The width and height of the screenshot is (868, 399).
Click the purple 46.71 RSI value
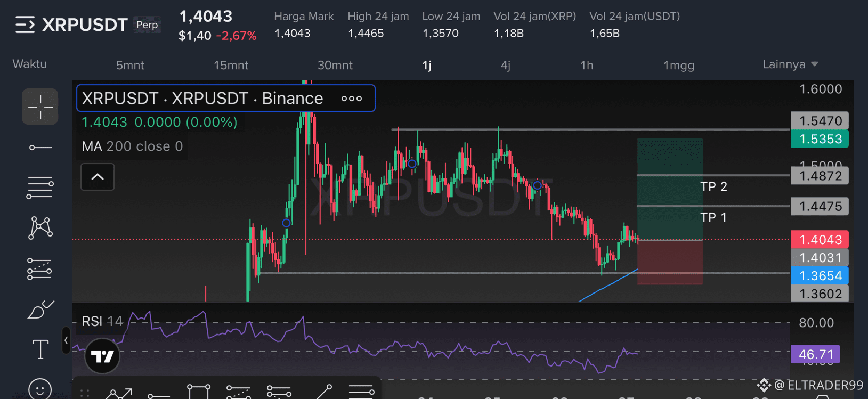816,354
